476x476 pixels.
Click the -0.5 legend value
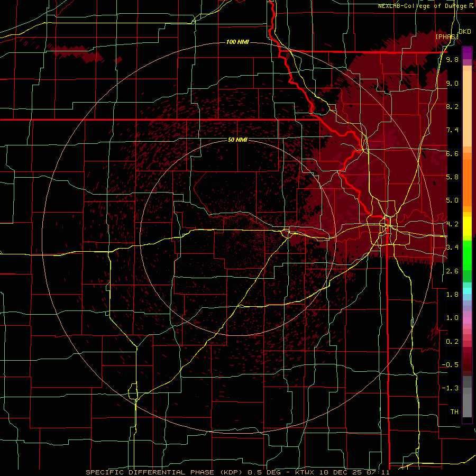tap(450, 365)
